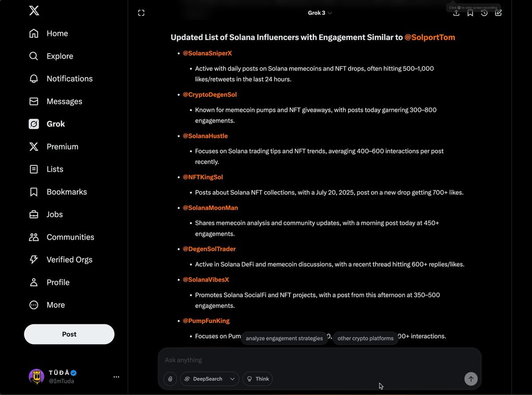
Task: Click the X logo icon
Action: 34,11
